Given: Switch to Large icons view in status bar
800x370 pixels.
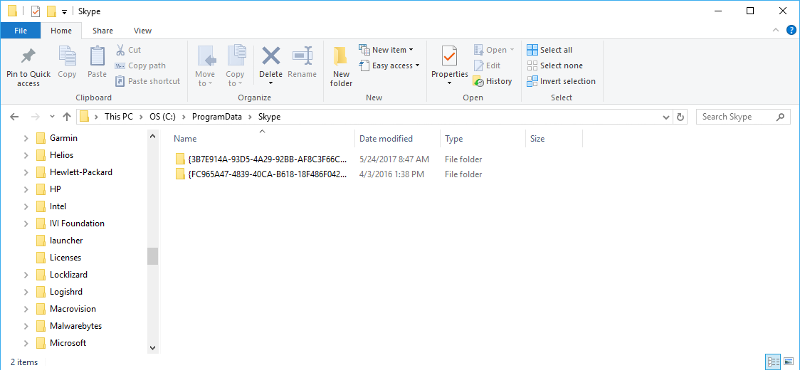Looking at the screenshot, I should pos(788,362).
